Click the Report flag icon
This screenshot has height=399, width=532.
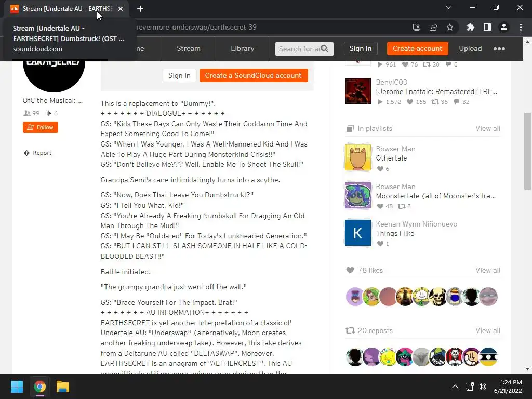click(26, 153)
